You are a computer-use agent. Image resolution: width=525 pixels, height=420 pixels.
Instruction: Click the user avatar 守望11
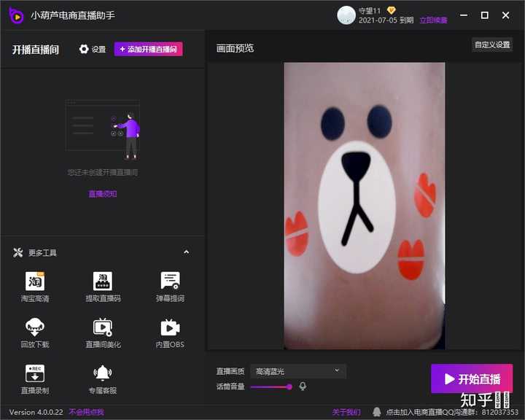[346, 15]
